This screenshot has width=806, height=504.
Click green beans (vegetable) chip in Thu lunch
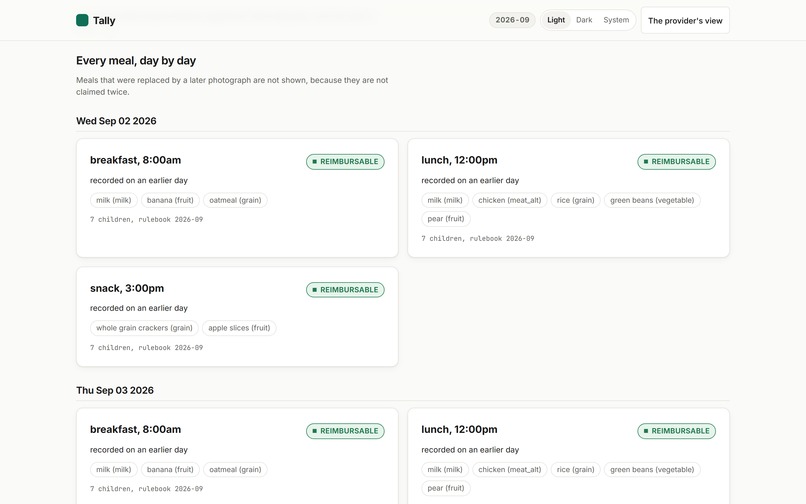point(652,470)
